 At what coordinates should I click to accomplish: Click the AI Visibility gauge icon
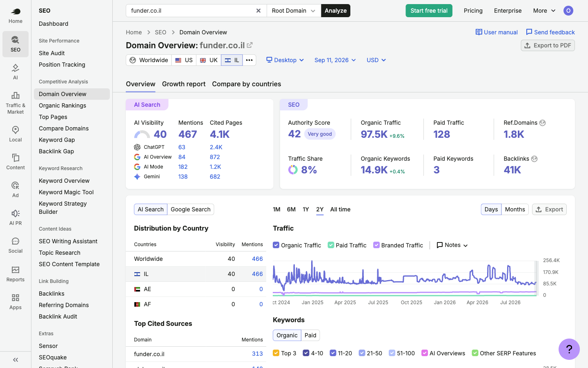tap(142, 135)
